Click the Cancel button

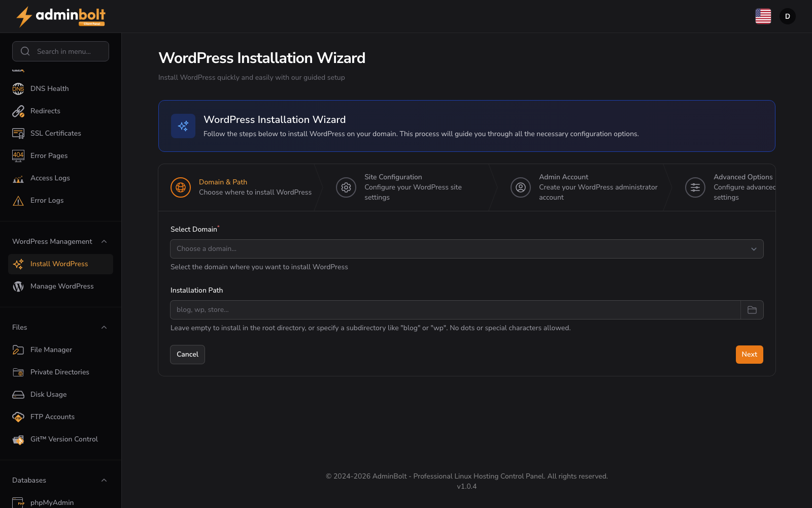(187, 355)
